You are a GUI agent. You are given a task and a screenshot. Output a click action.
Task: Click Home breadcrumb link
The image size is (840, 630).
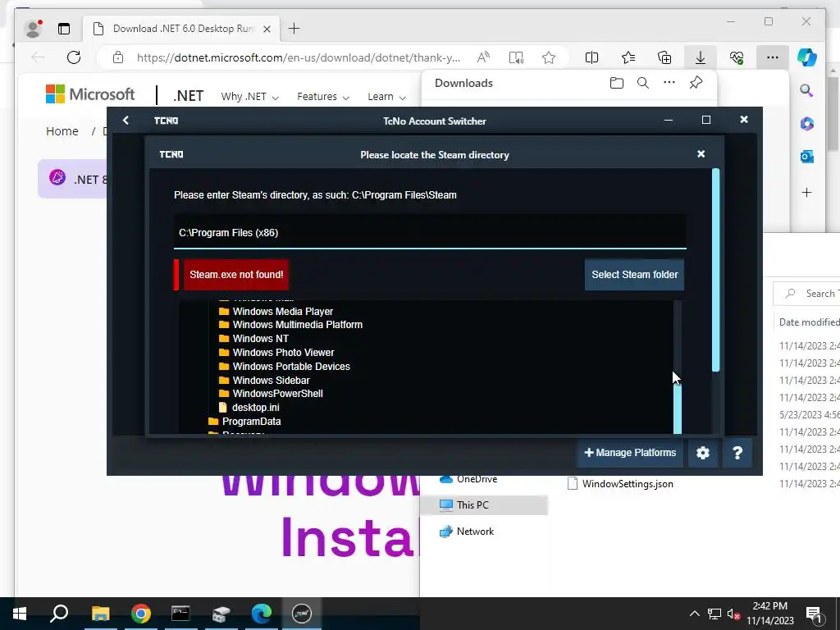point(62,131)
